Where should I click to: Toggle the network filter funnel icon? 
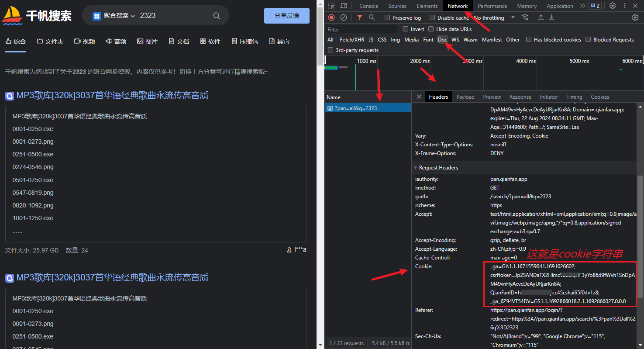(x=359, y=17)
